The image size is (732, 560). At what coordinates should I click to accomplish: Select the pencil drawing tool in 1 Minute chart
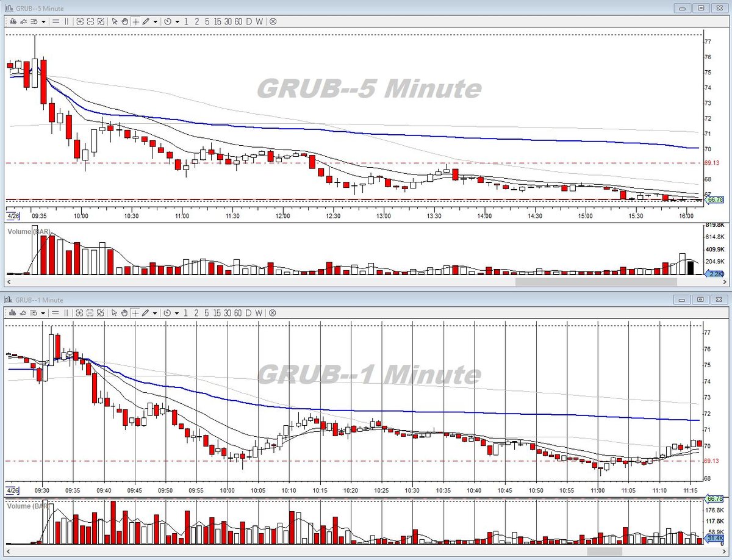[x=145, y=312]
